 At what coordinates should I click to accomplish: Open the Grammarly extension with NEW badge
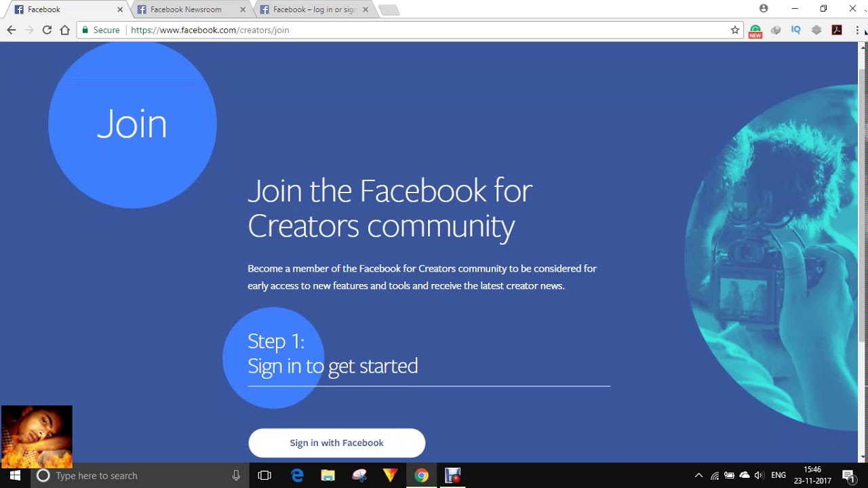tap(755, 30)
